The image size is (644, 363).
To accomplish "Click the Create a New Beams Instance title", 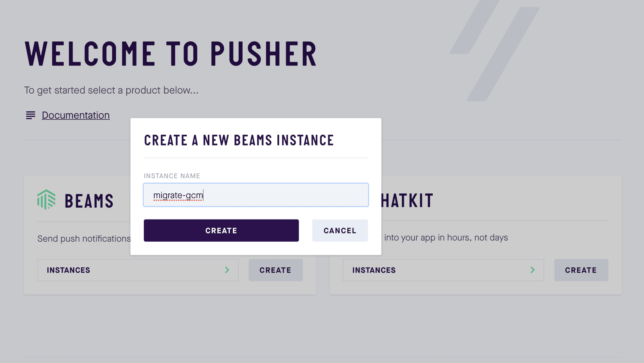I will tap(239, 140).
